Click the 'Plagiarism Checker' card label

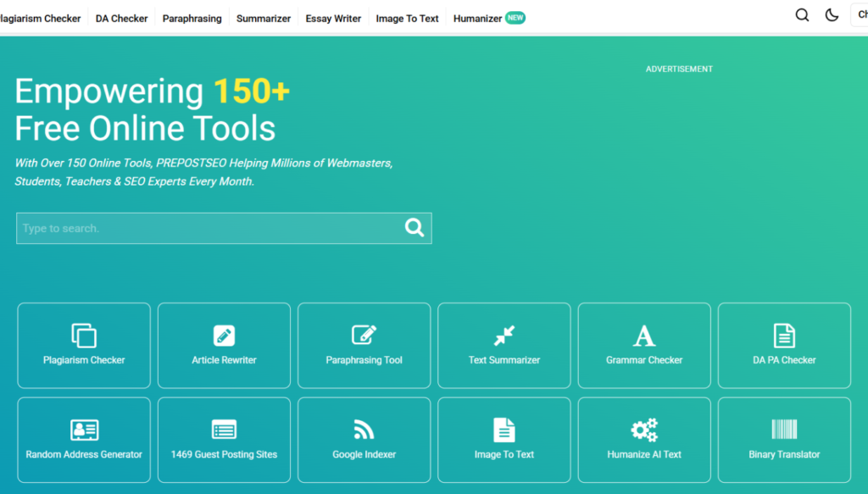tap(84, 360)
